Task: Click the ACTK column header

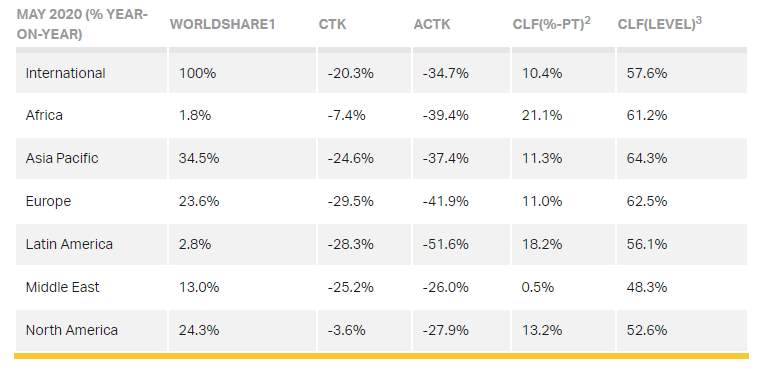Action: point(432,24)
